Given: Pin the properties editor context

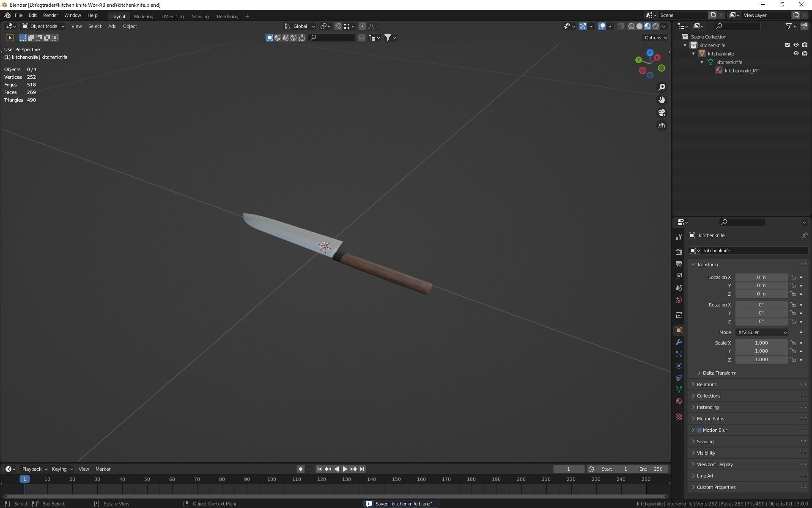Looking at the screenshot, I should [804, 235].
